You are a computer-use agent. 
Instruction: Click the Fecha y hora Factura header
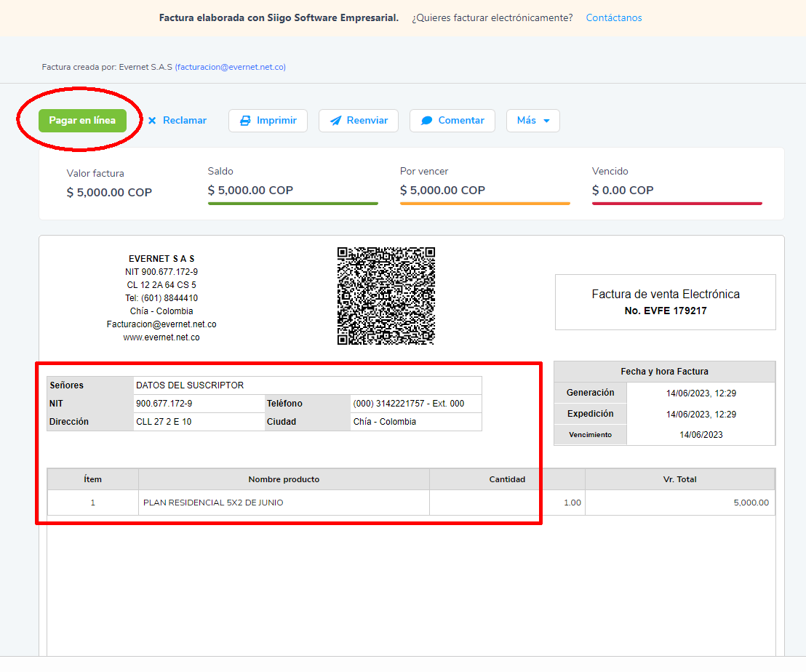click(x=664, y=372)
